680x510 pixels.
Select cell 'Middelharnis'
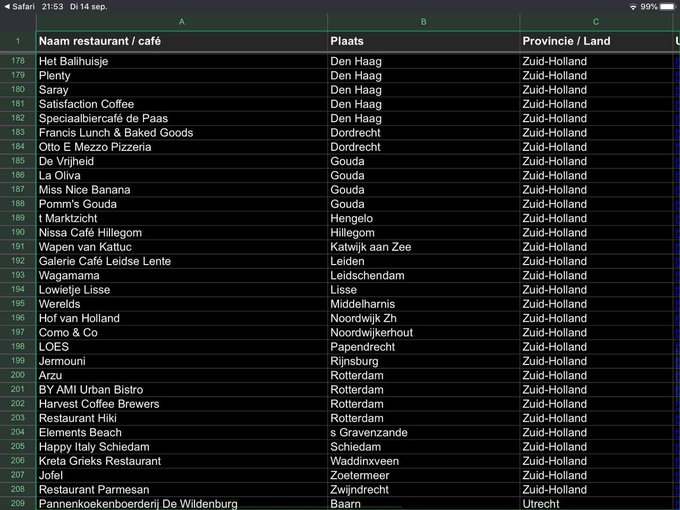[423, 304]
